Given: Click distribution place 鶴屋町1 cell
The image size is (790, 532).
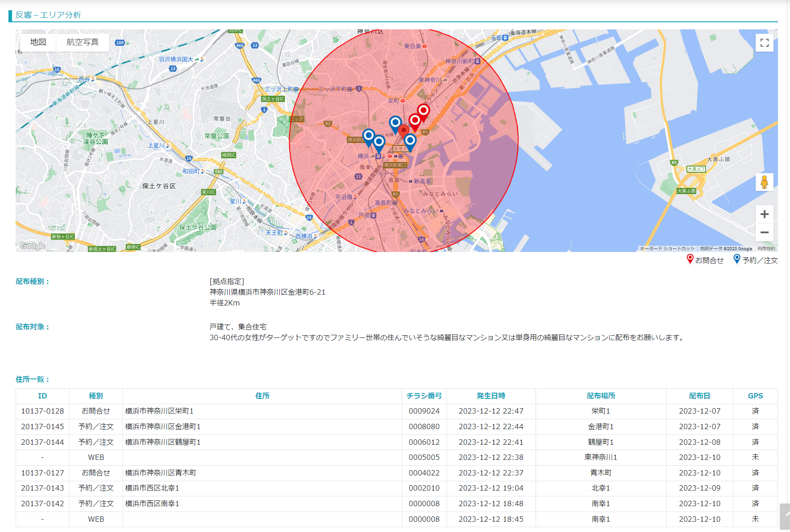Looking at the screenshot, I should (601, 443).
